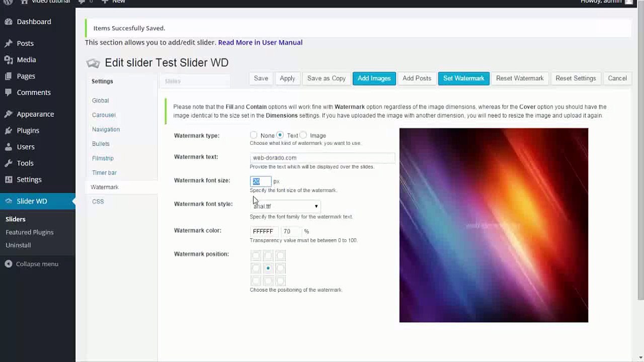Open the Posts pin icon
Viewport: 644px width, 362px height.
[9, 43]
